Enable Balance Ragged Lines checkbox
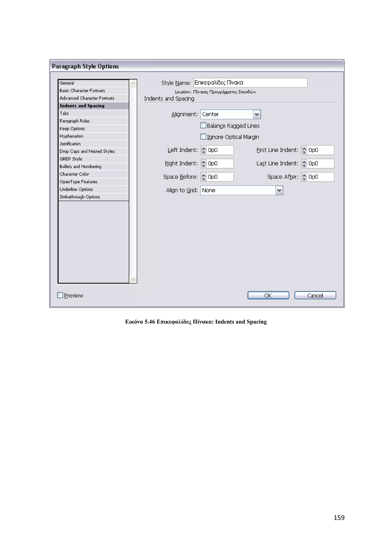The image size is (392, 554). 203,125
